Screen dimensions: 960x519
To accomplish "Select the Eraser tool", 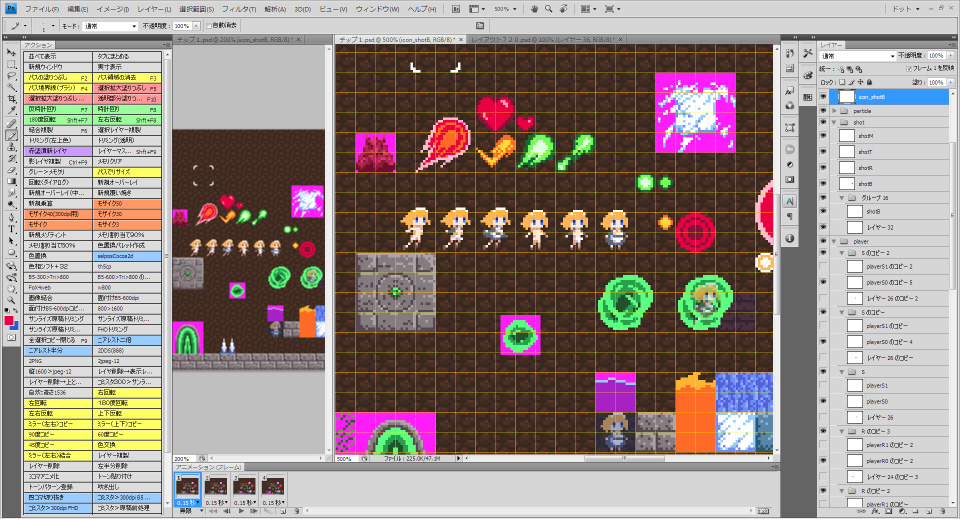I will pyautogui.click(x=11, y=170).
